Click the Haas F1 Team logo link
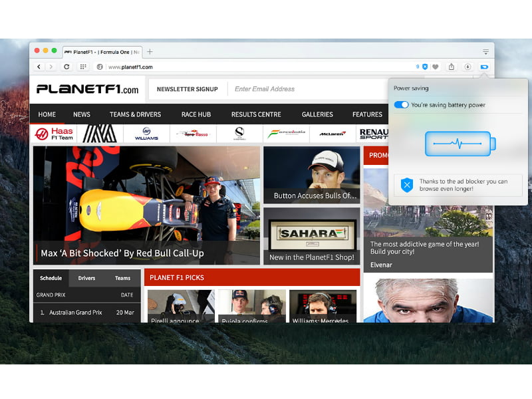The height and width of the screenshot is (399, 532). point(54,134)
